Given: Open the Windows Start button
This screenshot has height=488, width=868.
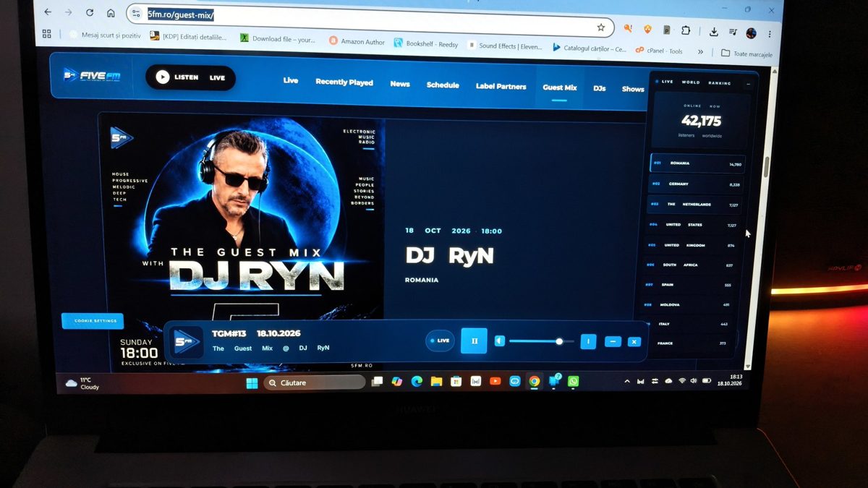Looking at the screenshot, I should coord(252,382).
